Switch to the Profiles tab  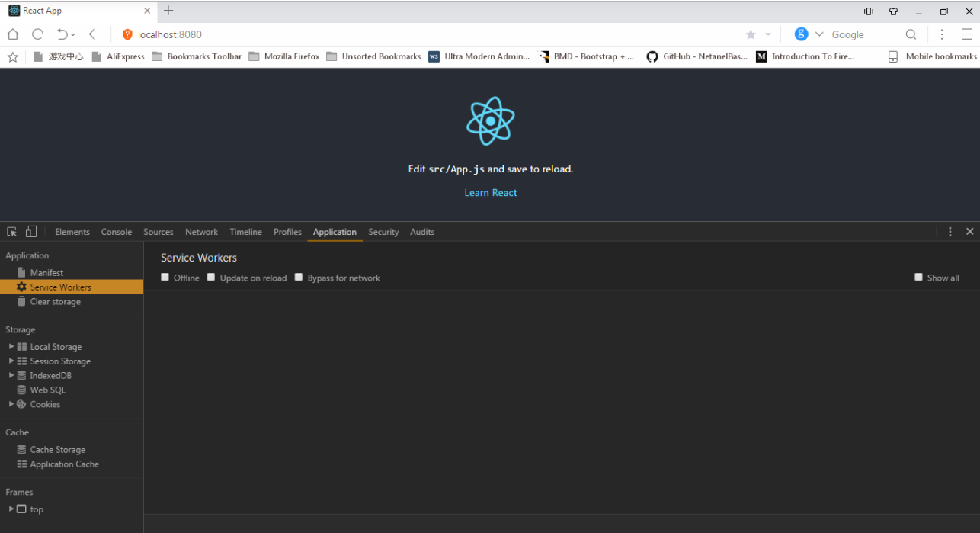287,232
